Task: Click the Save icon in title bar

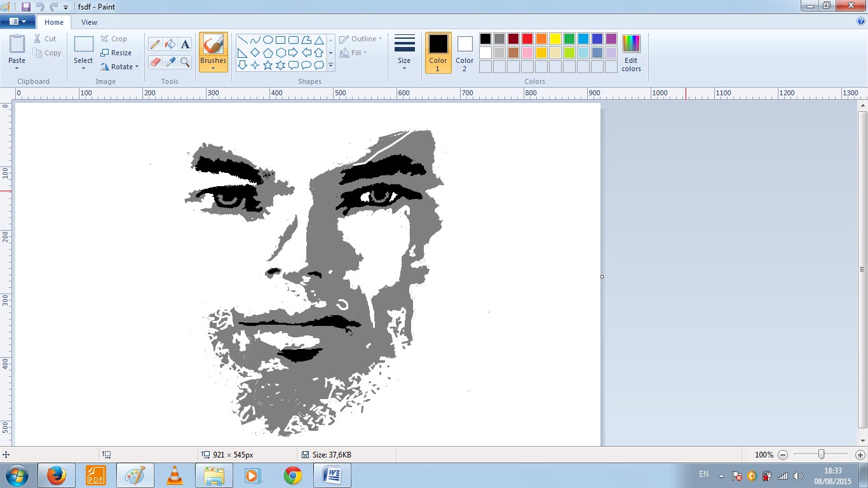Action: point(26,6)
